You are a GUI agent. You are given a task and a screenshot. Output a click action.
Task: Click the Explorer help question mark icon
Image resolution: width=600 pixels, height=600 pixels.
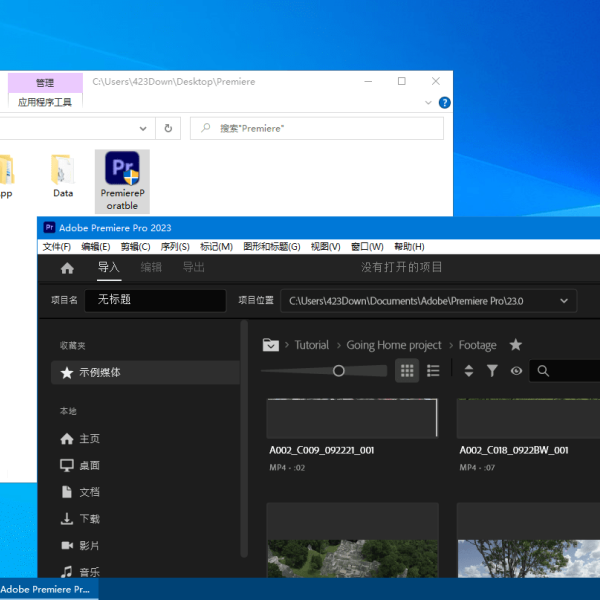[x=444, y=103]
